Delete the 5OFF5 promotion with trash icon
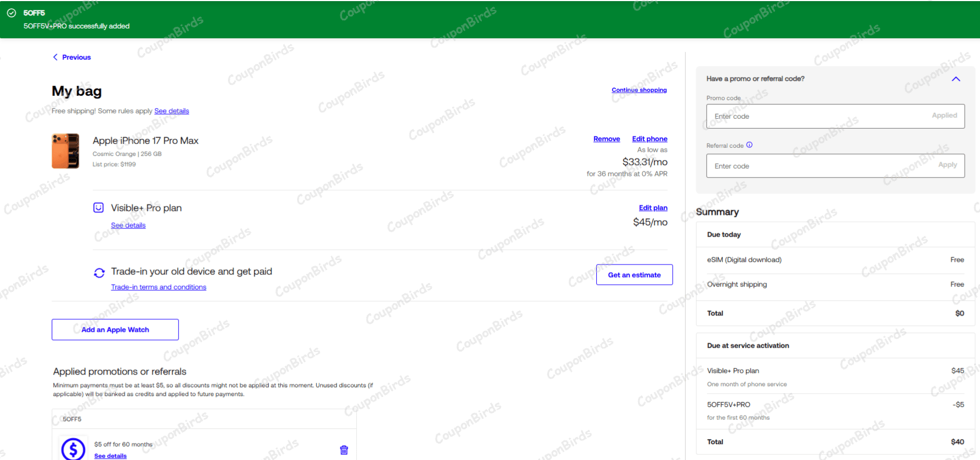Image resolution: width=980 pixels, height=460 pixels. point(344,450)
